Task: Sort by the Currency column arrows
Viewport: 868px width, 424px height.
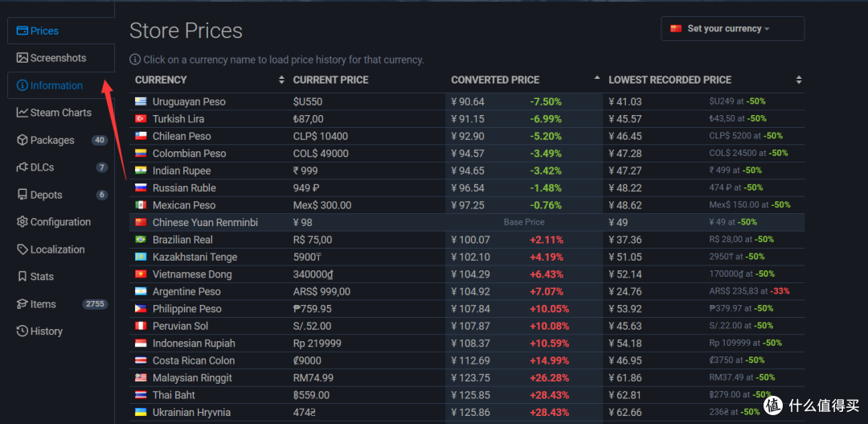Action: pyautogui.click(x=281, y=80)
